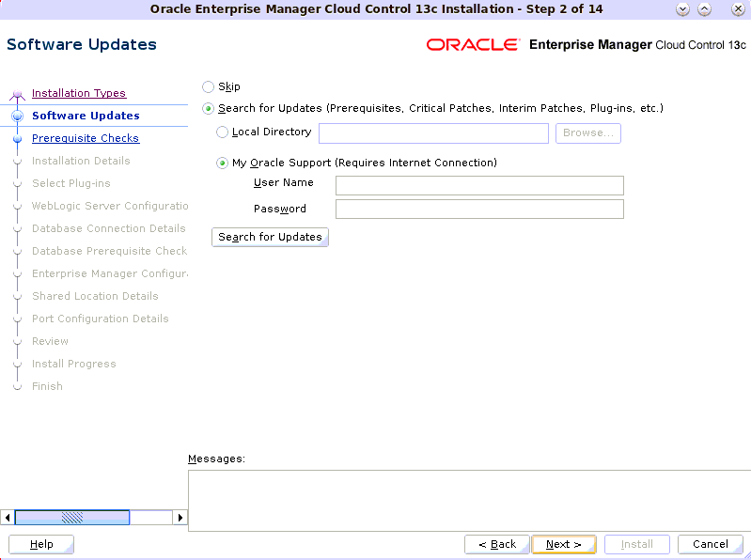Pick the My Oracle Support radio option
Screen dimensions: 751x560
[x=222, y=163]
